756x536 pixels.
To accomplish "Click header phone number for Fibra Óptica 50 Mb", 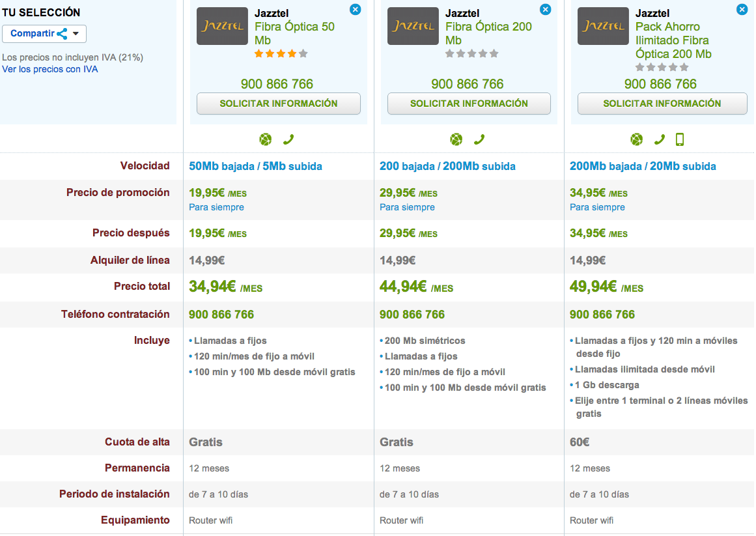I will [x=277, y=84].
